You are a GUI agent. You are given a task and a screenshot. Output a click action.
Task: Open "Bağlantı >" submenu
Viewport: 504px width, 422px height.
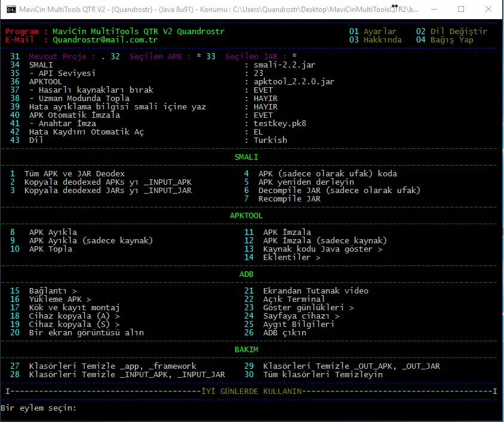tap(53, 290)
